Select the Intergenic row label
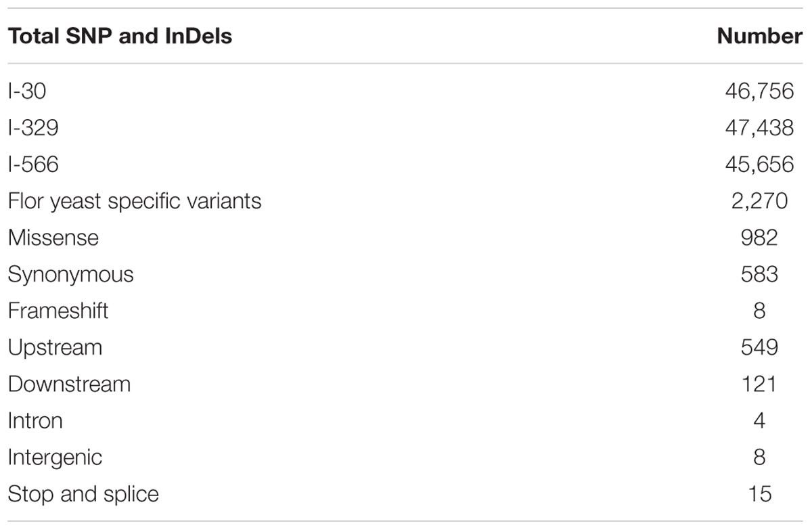The width and height of the screenshot is (812, 530). point(55,457)
